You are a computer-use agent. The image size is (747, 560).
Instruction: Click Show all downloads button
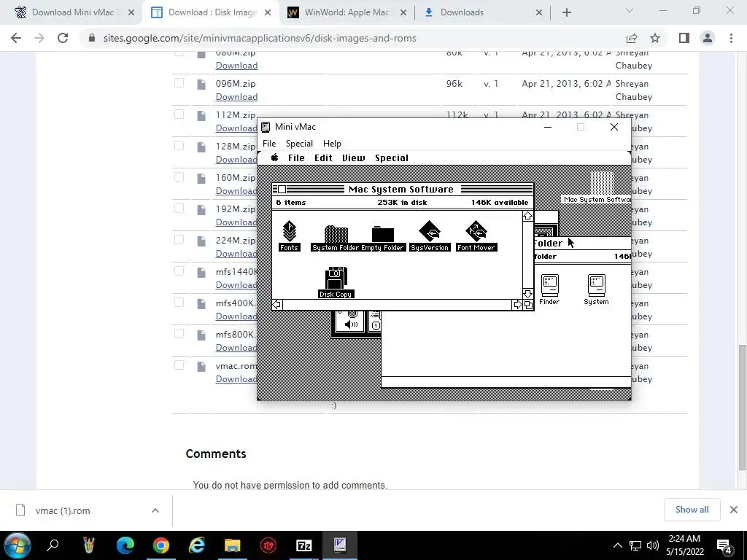pos(692,510)
